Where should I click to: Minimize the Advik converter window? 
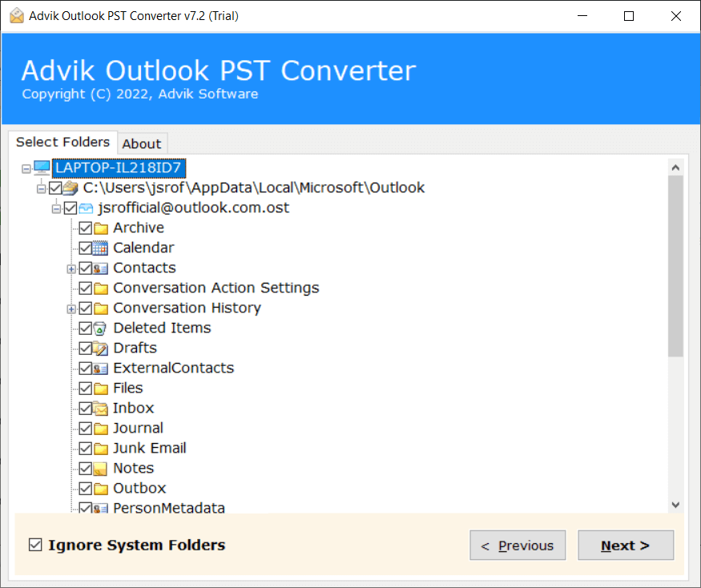pyautogui.click(x=582, y=16)
